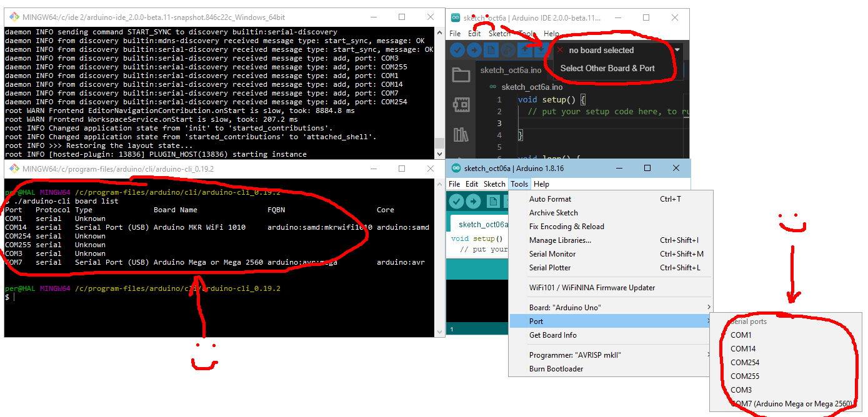Image resolution: width=868 pixels, height=417 pixels.
Task: Click MINGW64 icon of arduino-cli terminal window
Action: click(x=13, y=169)
